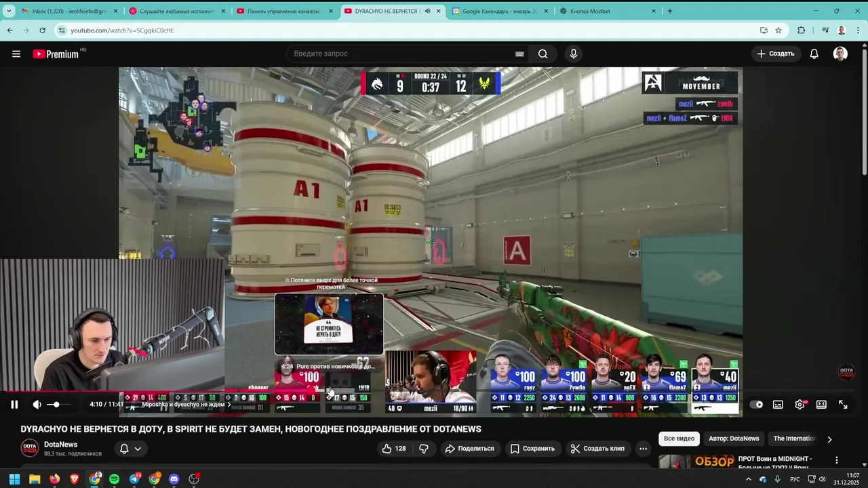The image size is (868, 488).
Task: Mute the DYRACHYO tab via speaker icon
Action: click(x=427, y=11)
